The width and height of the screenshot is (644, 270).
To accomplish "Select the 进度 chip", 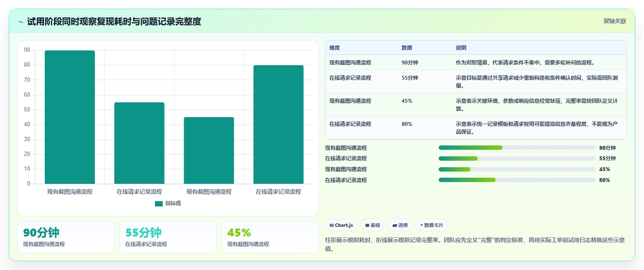I will point(400,225).
